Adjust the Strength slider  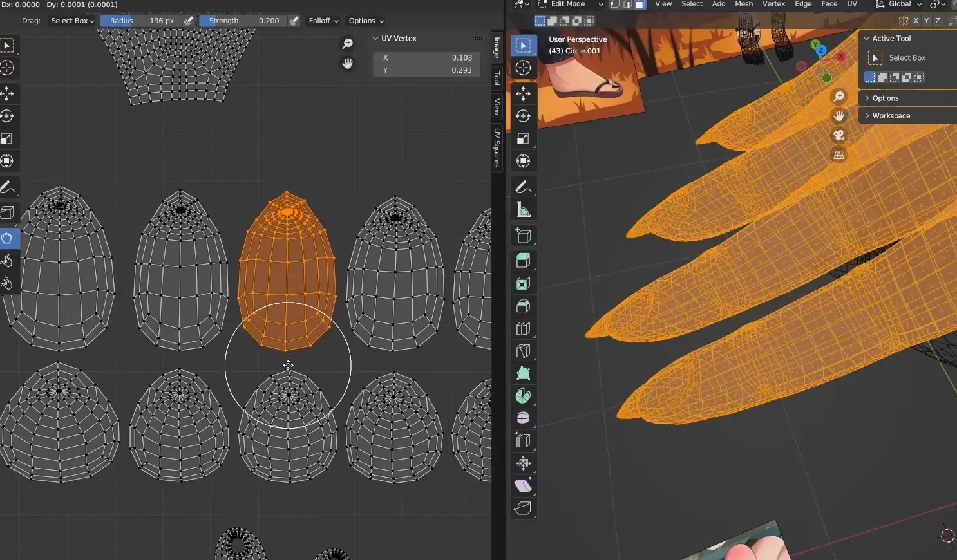243,21
